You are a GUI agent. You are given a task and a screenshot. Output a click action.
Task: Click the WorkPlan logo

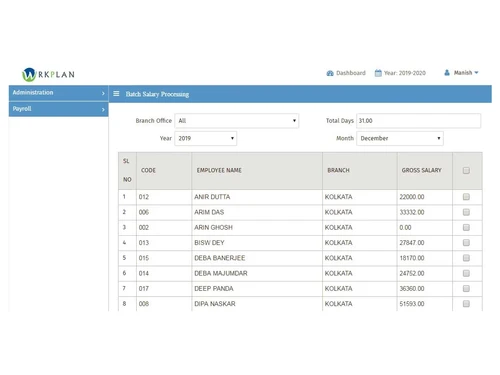click(x=48, y=74)
